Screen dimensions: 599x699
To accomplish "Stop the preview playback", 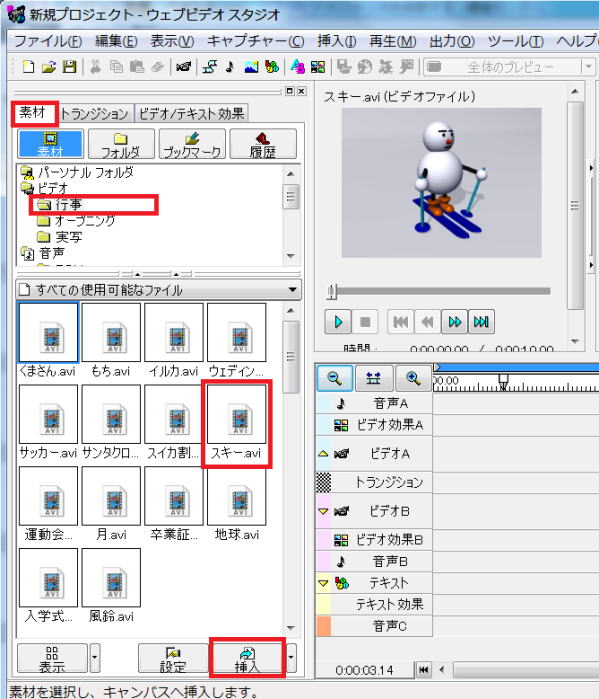I will (x=365, y=322).
